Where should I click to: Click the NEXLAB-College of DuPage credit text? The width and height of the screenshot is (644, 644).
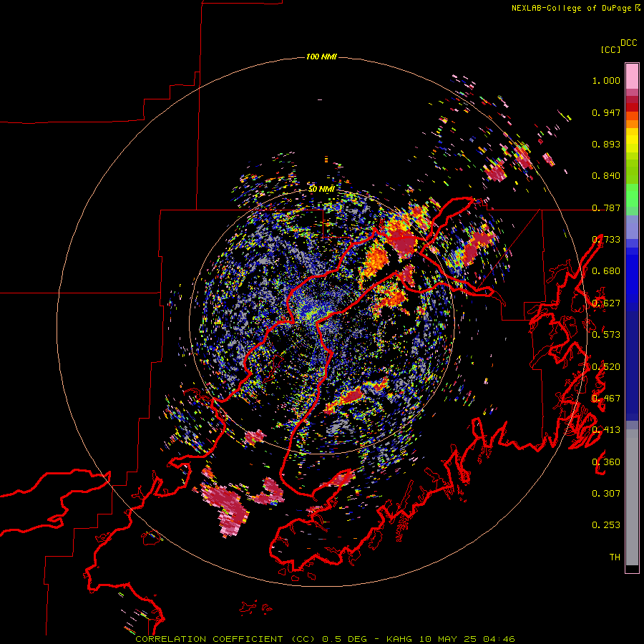[572, 8]
